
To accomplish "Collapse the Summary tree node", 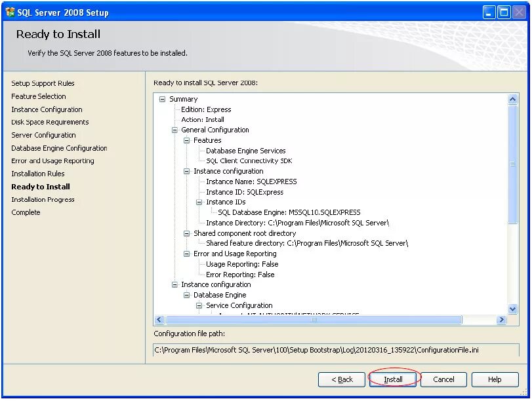I will point(162,99).
